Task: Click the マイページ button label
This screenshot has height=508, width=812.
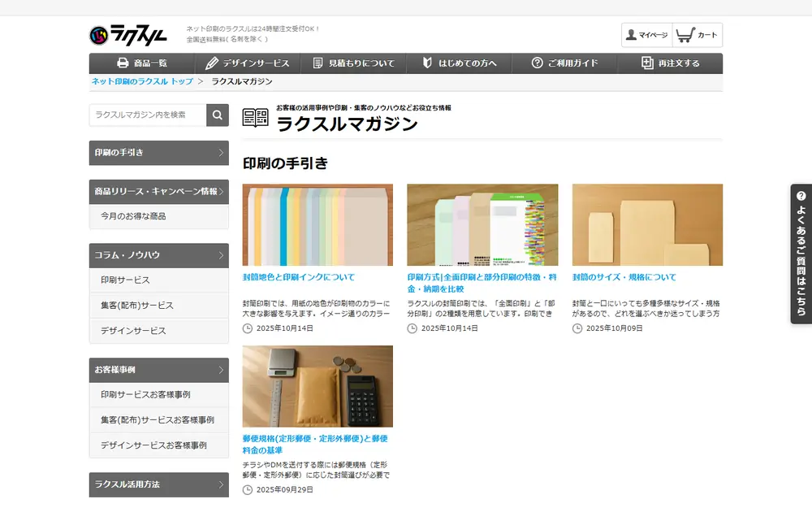Action: 653,35
